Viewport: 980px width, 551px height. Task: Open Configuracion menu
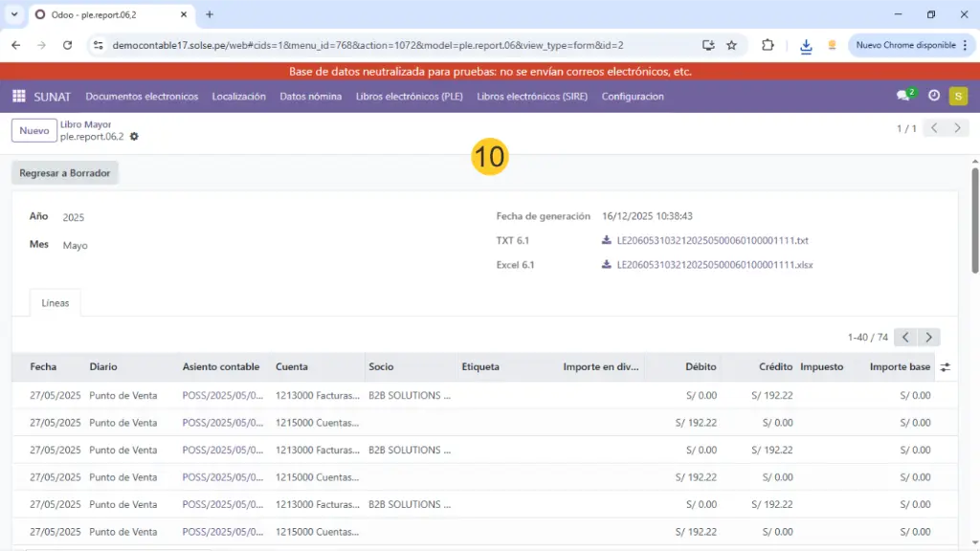click(632, 96)
